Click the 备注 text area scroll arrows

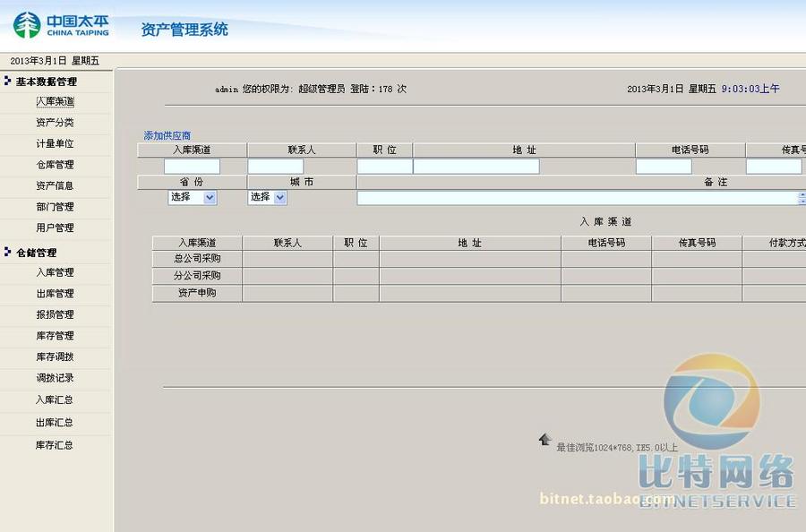point(802,198)
